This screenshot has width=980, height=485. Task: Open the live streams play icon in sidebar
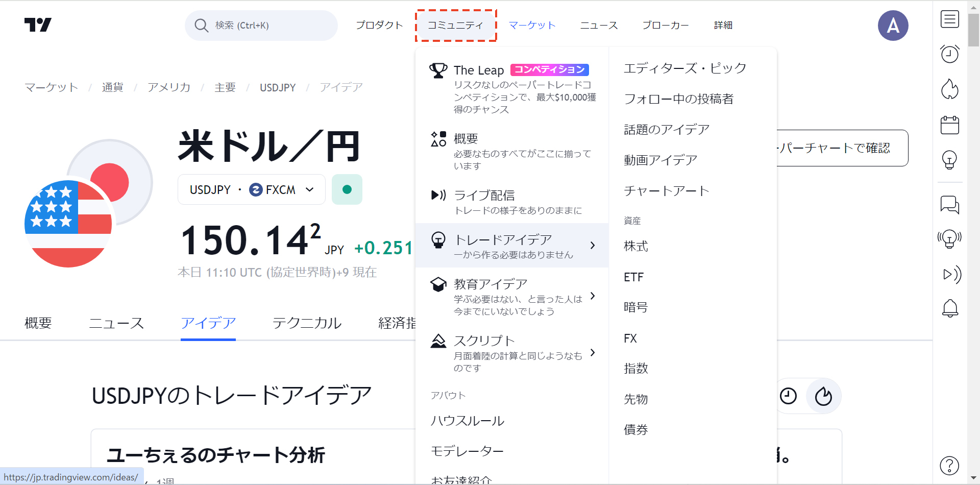pyautogui.click(x=951, y=274)
